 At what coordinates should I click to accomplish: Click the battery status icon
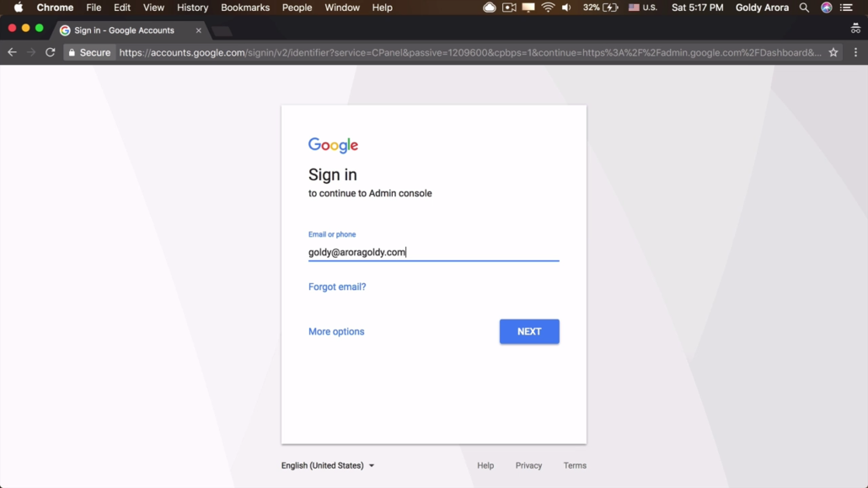click(610, 8)
